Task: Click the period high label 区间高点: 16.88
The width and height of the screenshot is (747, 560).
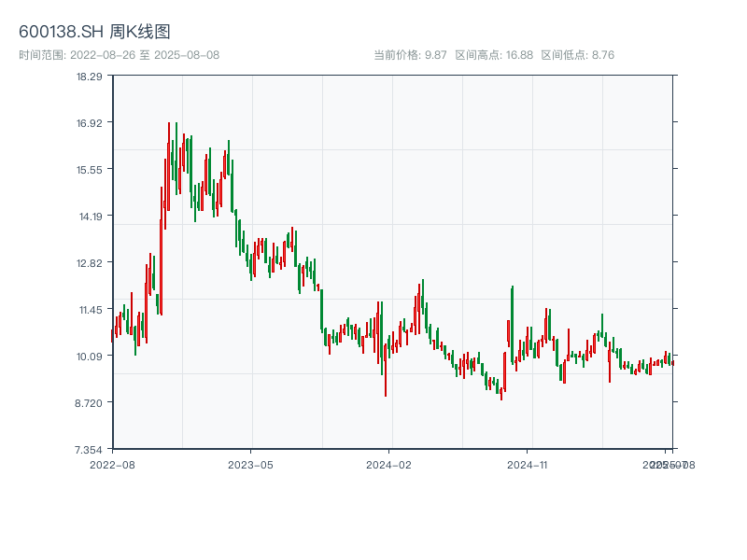Action: click(x=494, y=55)
